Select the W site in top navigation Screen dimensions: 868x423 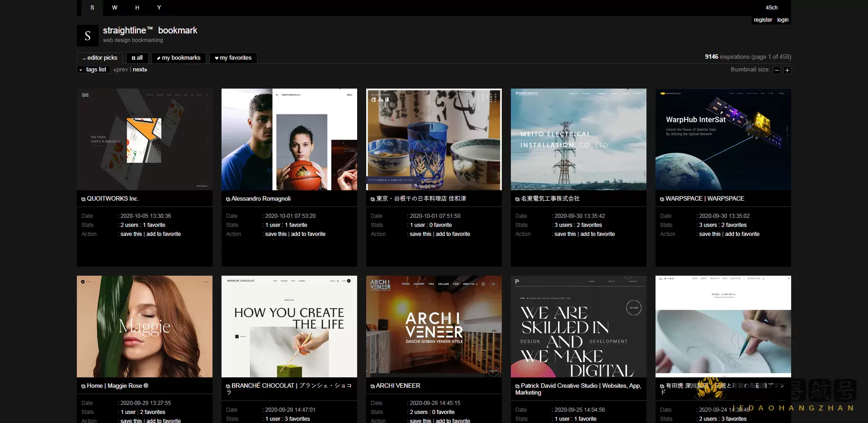115,8
